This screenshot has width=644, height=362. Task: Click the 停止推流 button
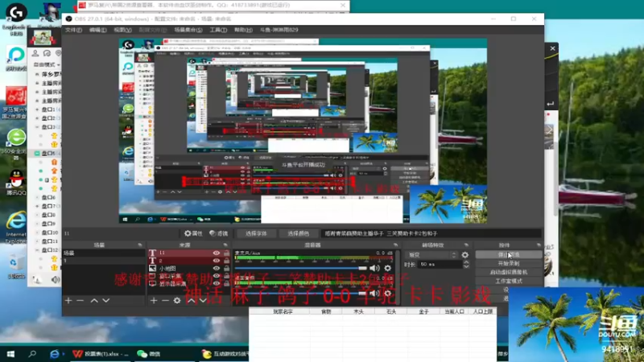tap(509, 254)
